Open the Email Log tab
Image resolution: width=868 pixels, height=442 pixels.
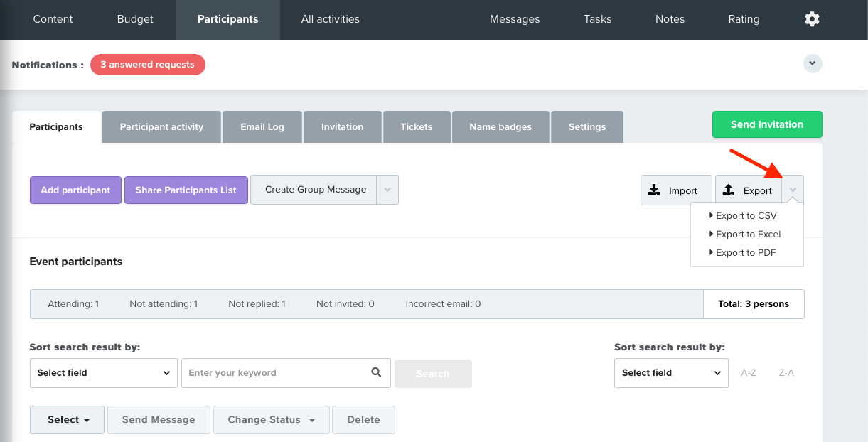coord(262,127)
